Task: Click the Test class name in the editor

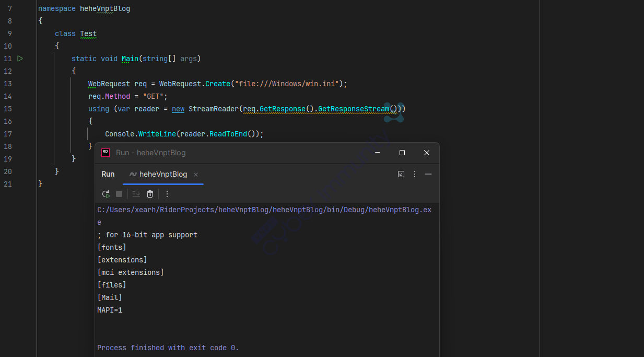Action: click(x=88, y=33)
